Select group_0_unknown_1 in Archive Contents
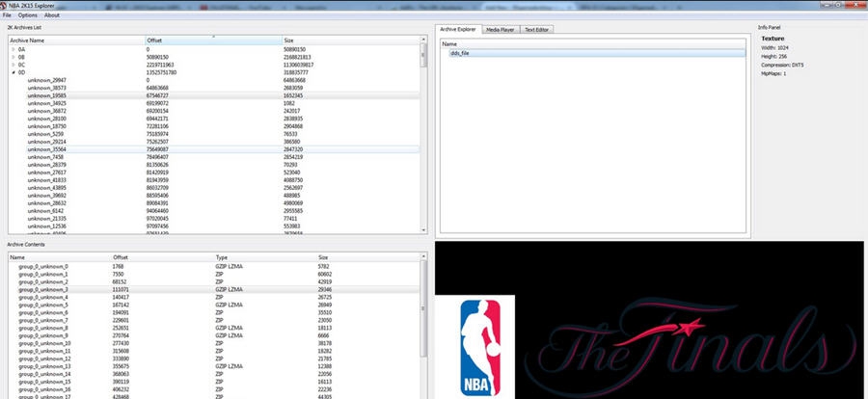868x399 pixels. point(43,275)
